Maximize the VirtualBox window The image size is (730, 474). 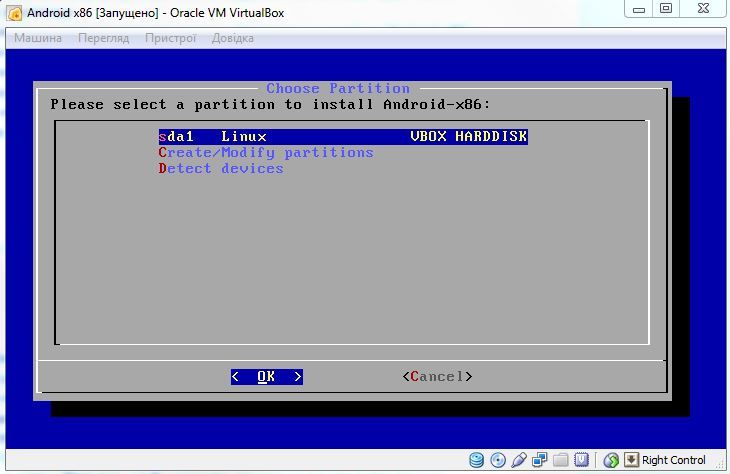coord(666,8)
